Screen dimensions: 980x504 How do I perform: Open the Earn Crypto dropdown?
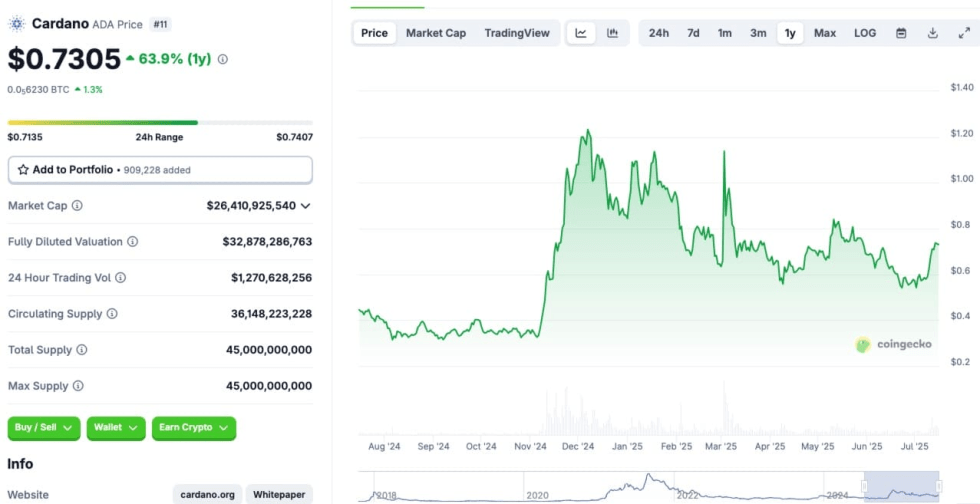193,427
